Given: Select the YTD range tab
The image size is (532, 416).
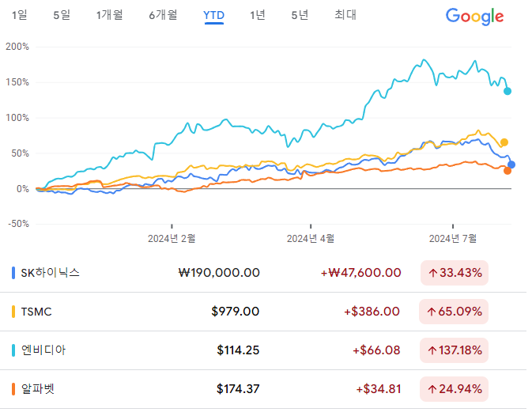Looking at the screenshot, I should tap(213, 16).
